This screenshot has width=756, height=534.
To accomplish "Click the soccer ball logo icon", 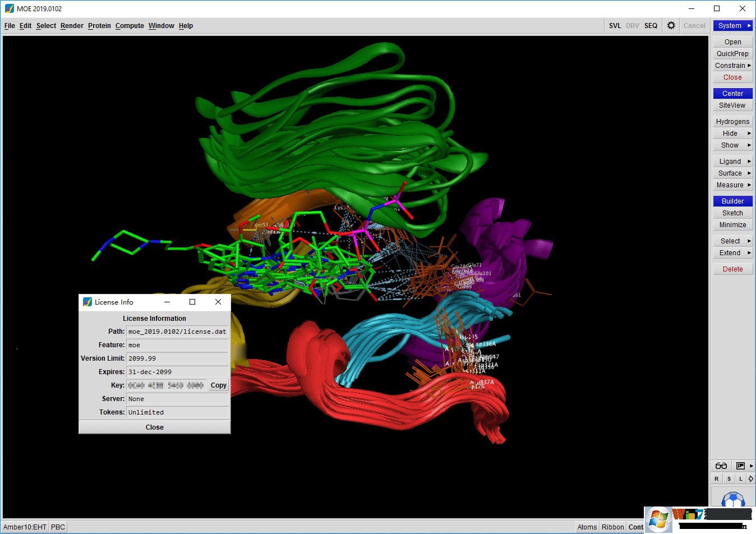I will [x=734, y=499].
